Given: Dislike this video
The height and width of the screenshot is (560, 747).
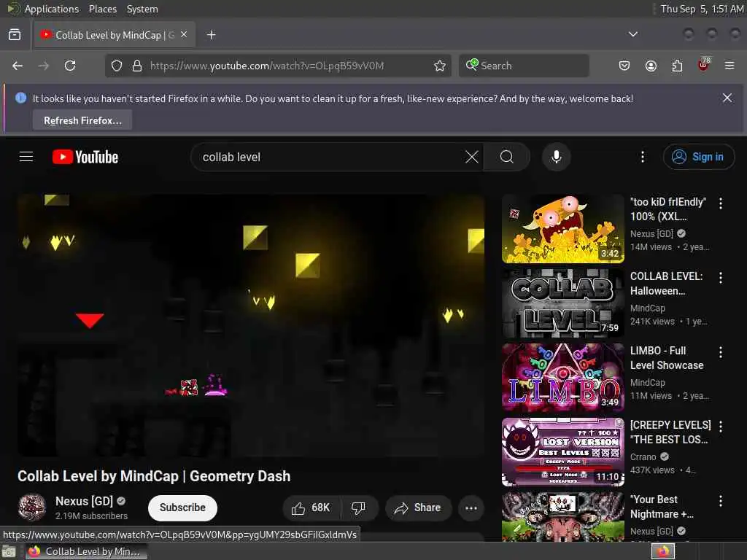Looking at the screenshot, I should (x=359, y=507).
